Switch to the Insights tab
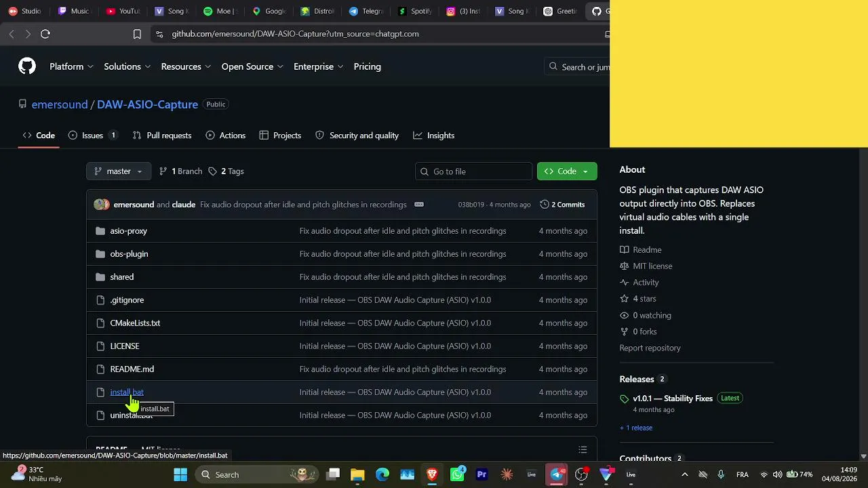Image resolution: width=868 pixels, height=488 pixels. click(434, 136)
